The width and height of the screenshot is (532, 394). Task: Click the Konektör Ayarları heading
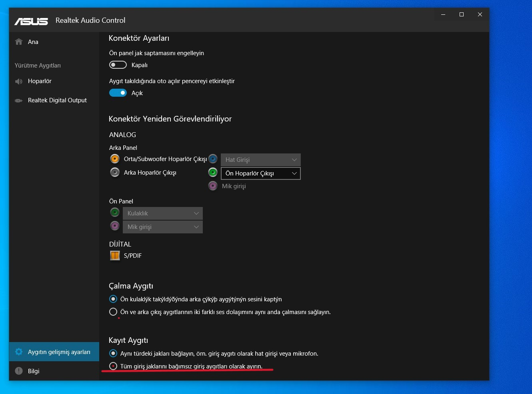click(x=139, y=38)
